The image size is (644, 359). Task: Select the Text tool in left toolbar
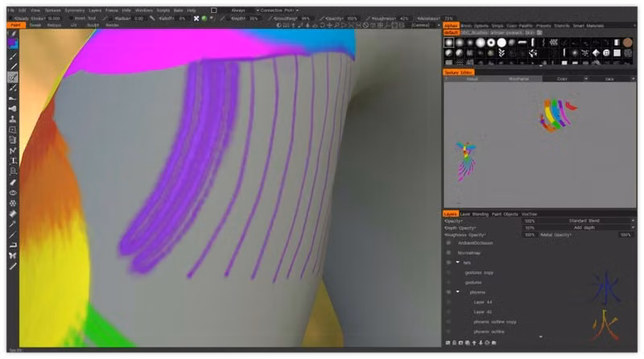[13, 161]
